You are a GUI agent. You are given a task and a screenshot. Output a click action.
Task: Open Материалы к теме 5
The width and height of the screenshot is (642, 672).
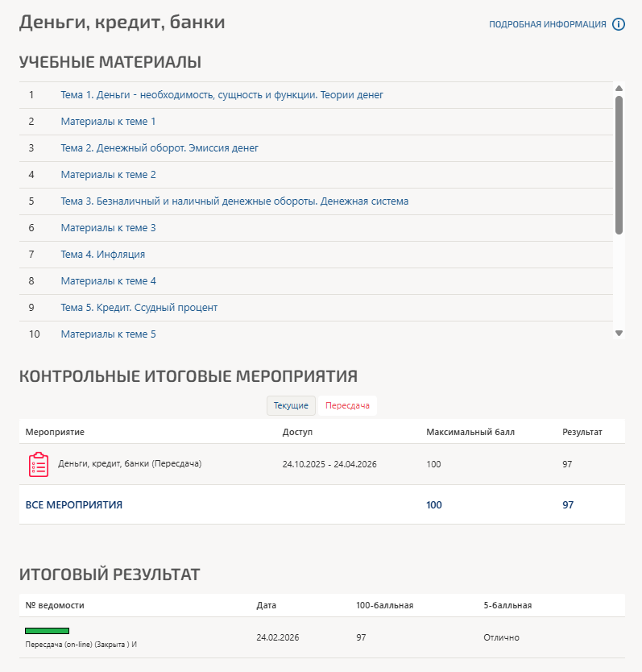coord(108,334)
